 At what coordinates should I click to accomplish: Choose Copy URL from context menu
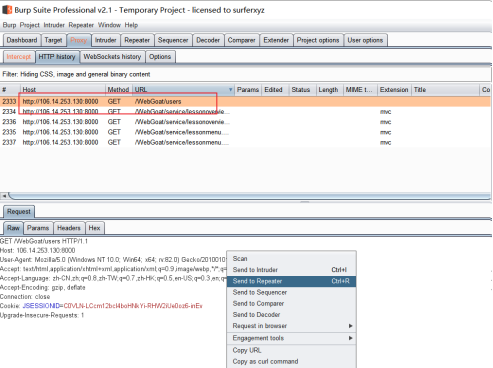pos(291,350)
